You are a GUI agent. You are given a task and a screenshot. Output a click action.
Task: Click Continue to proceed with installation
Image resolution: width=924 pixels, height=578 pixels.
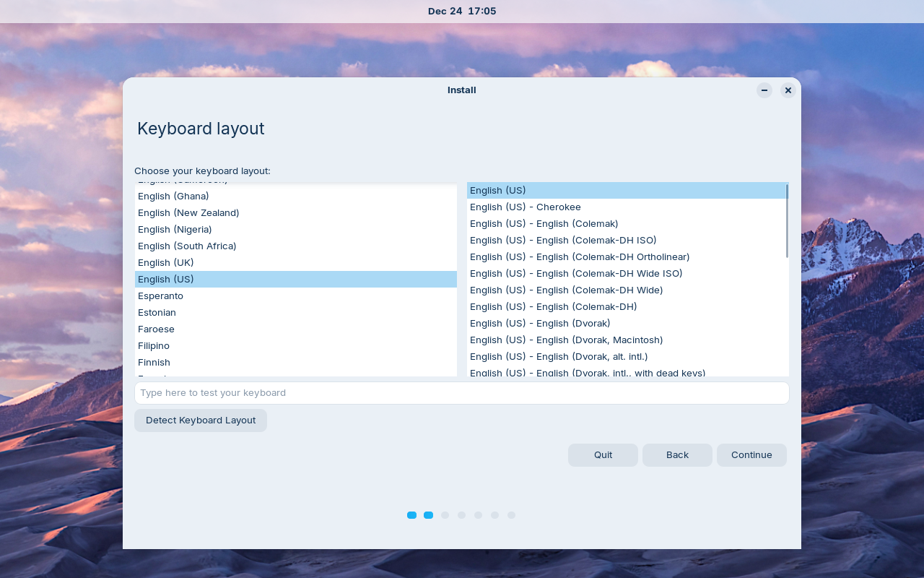751,455
